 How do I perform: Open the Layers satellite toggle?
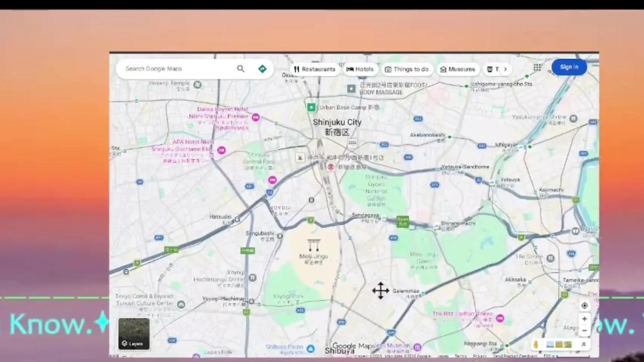134,334
